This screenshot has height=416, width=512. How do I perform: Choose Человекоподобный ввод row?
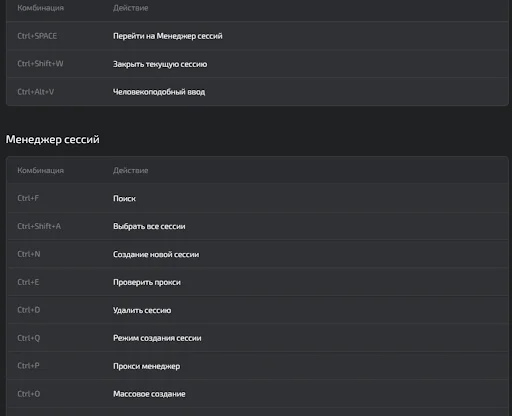pos(257,92)
